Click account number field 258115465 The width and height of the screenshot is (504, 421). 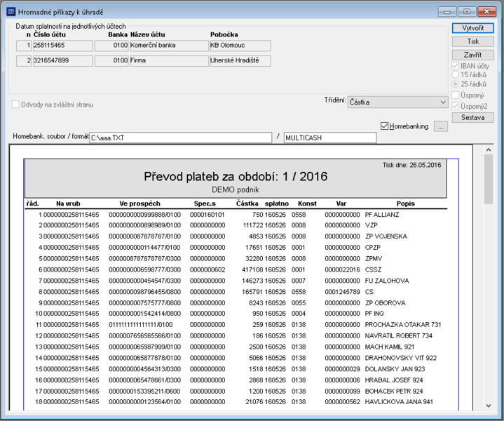point(62,46)
